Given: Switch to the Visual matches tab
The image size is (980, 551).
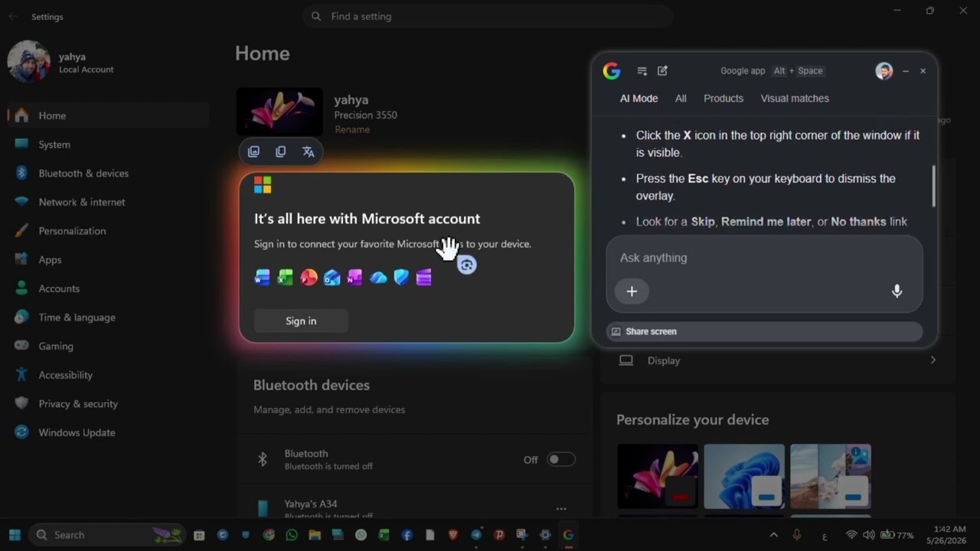Looking at the screenshot, I should coord(795,98).
